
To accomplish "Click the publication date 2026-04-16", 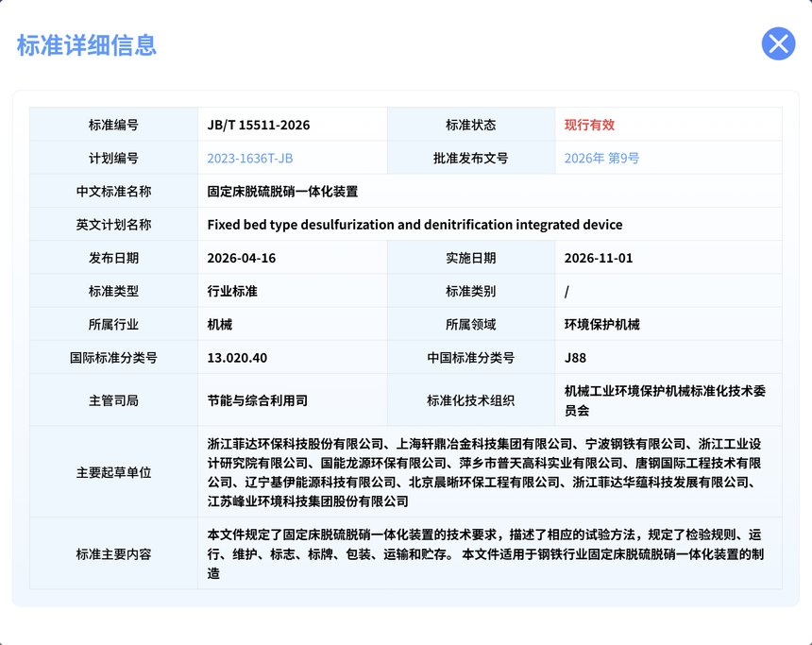I will 242,258.
